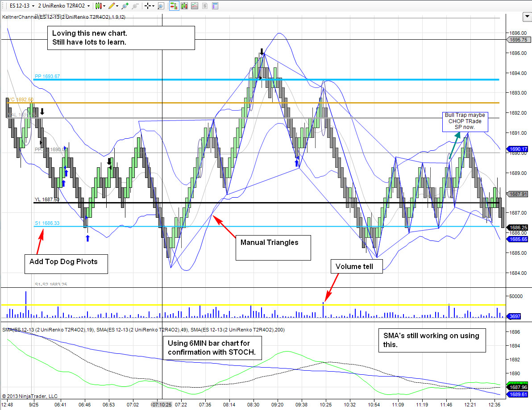
Task: Click the 1690.17 blue price marker
Action: (518, 149)
